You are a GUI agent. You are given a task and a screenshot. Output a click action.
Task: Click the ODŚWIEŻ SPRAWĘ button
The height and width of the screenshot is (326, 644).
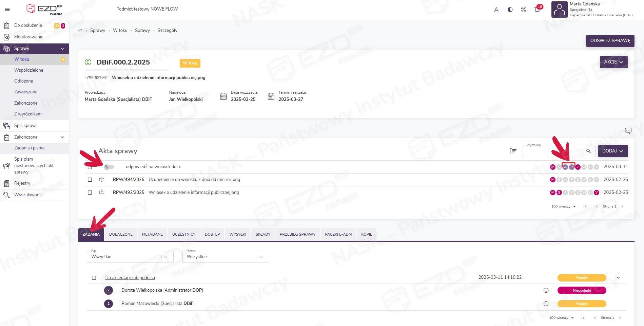(610, 41)
